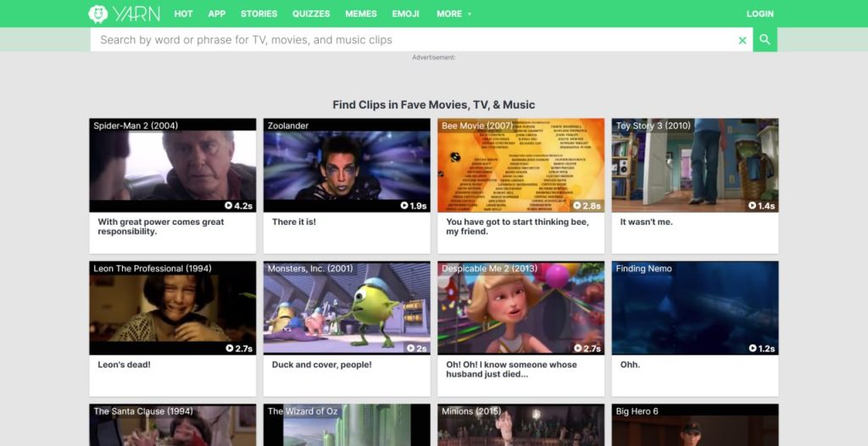
Task: Click the "Leon's dead!" quote
Action: [124, 365]
